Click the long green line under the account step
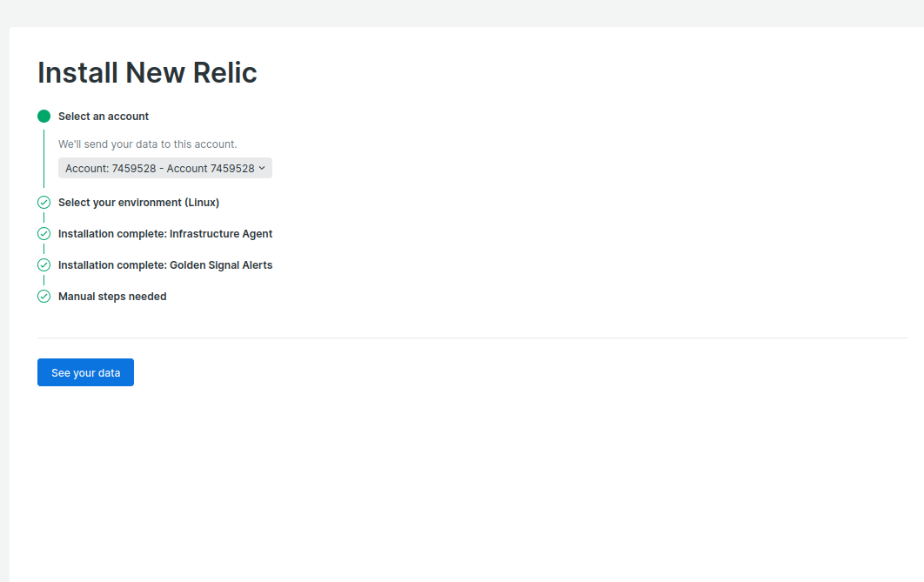Viewport: 924px width, 582px height. tap(44, 158)
